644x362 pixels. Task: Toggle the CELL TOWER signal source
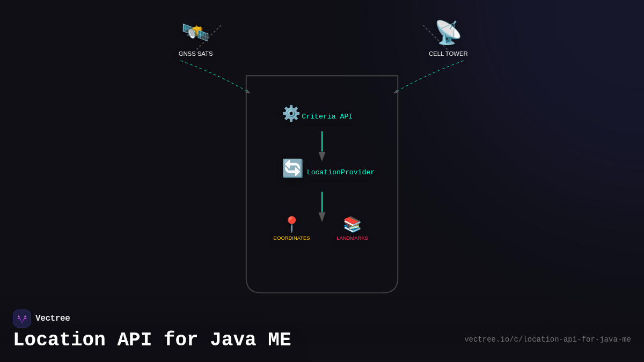(448, 53)
